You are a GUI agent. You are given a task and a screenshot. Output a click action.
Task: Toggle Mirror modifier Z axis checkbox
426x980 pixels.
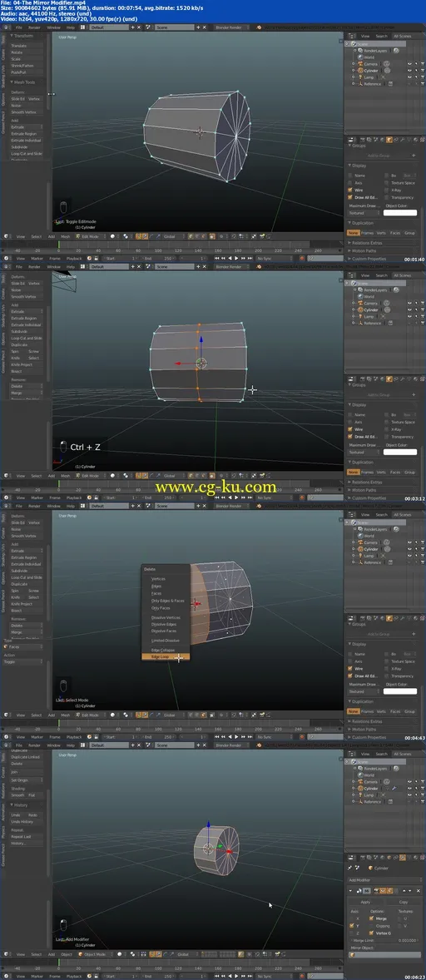coord(352,933)
